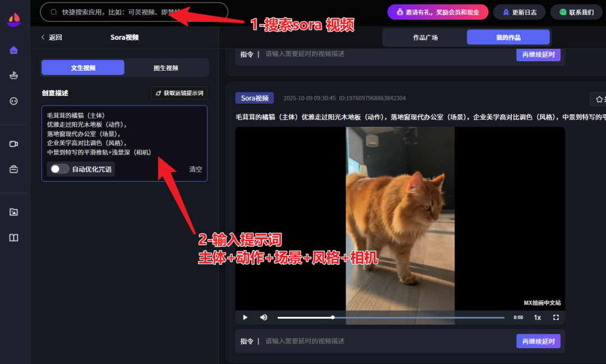Viewport: 606px width, 364px height.
Task: Open the 1x playback speed menu
Action: click(537, 317)
